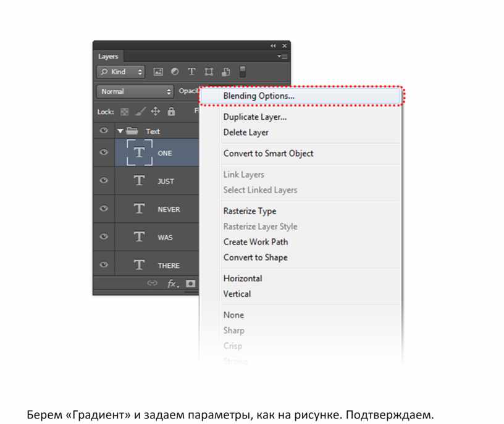Image resolution: width=504 pixels, height=424 pixels.
Task: Lock image pixels brush icon
Action: [140, 112]
